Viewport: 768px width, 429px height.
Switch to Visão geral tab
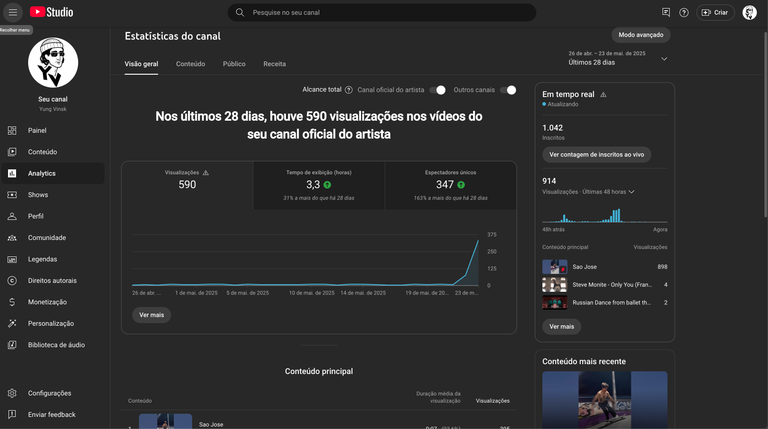141,64
